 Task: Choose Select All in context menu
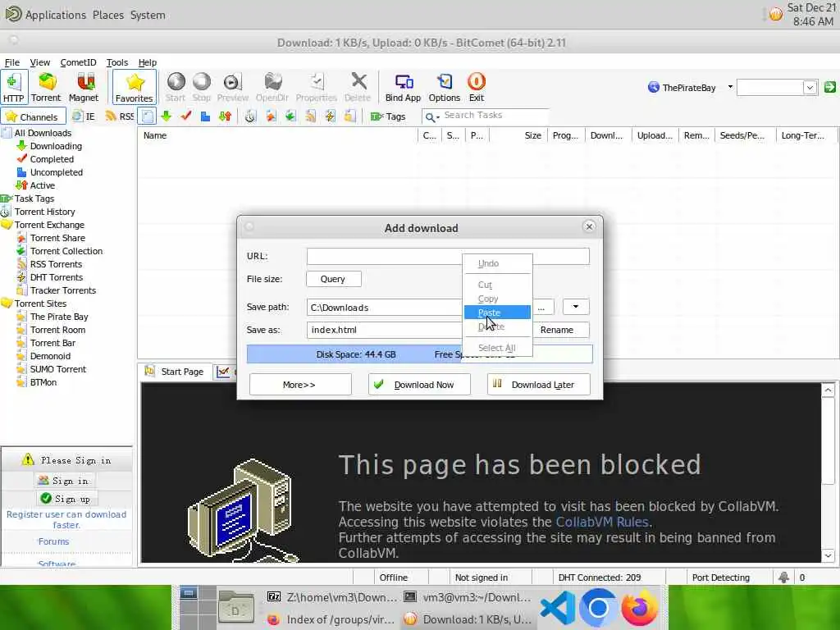pos(497,348)
